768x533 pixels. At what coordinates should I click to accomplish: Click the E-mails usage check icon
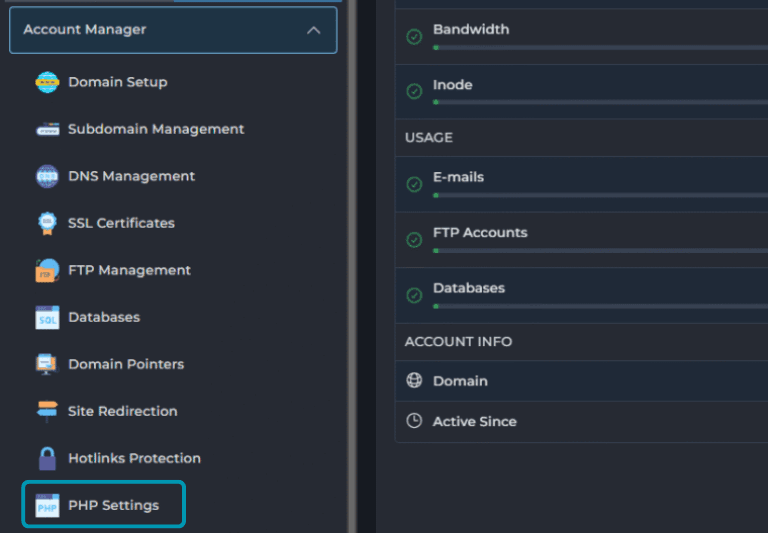click(x=414, y=184)
